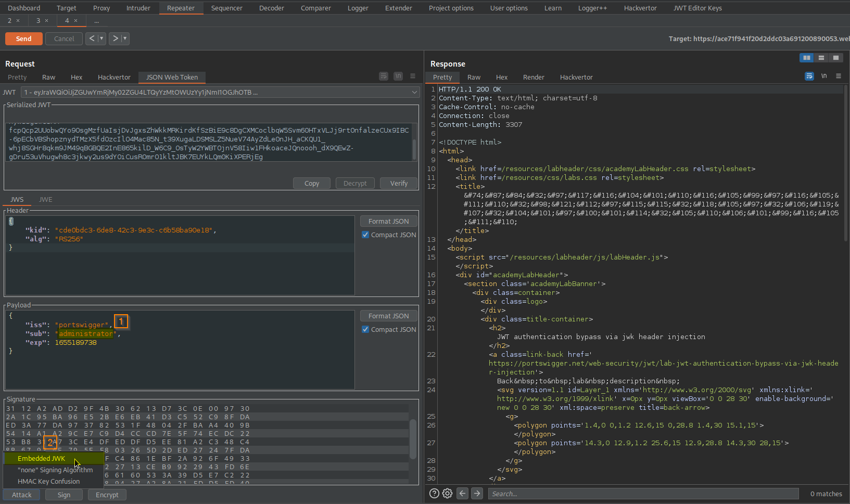This screenshot has height=504, width=850.
Task: Toggle Compact JSON for Payload
Action: [x=365, y=330]
